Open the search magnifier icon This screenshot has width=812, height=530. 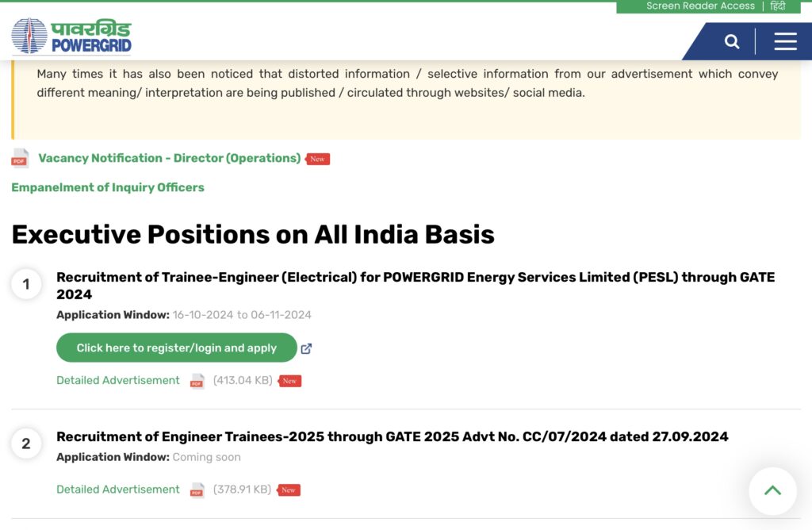(x=732, y=41)
